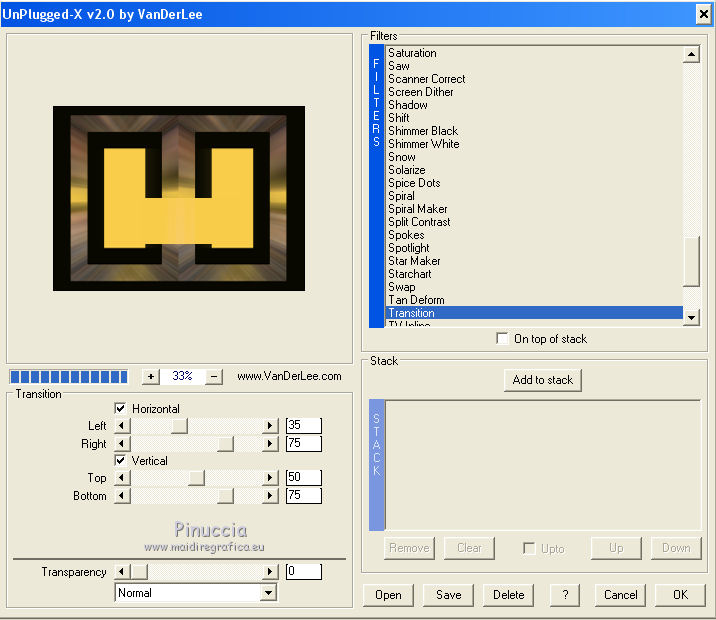The height and width of the screenshot is (620, 716).
Task: Click the question mark help button
Action: click(565, 595)
